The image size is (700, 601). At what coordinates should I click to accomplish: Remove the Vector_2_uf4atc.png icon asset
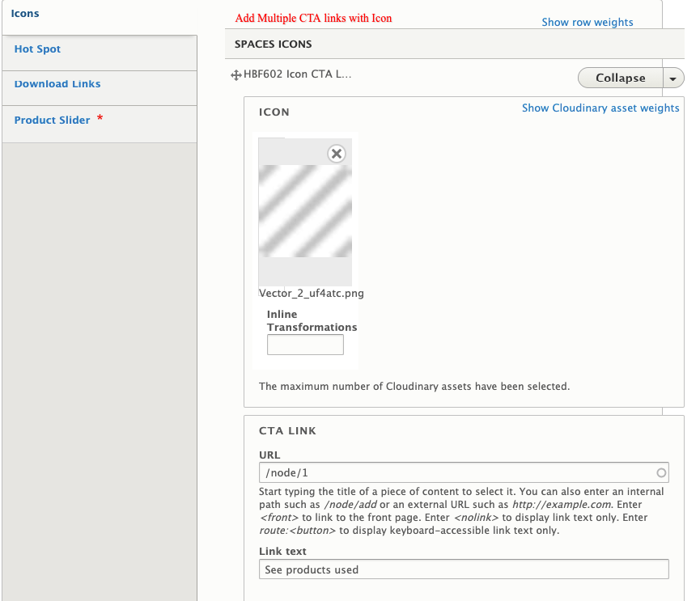(337, 154)
